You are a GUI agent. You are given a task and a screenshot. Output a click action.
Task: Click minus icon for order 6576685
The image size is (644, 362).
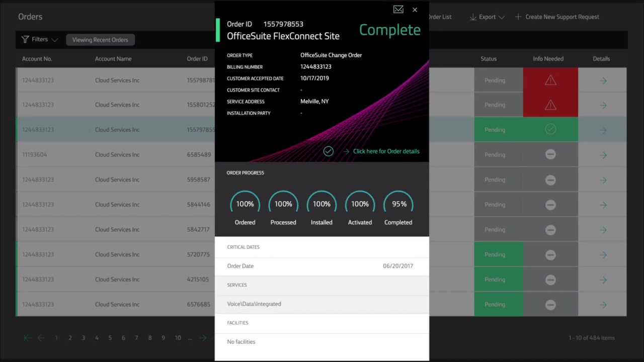[x=550, y=305]
